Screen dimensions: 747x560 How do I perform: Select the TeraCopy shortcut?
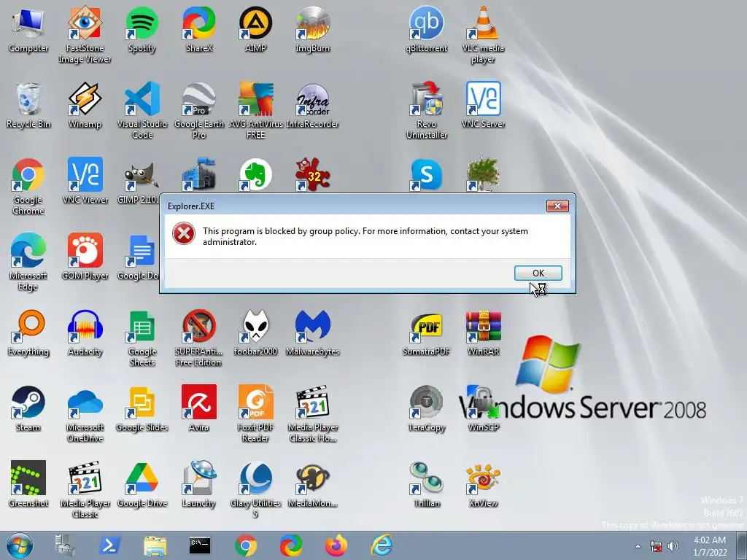tap(426, 408)
